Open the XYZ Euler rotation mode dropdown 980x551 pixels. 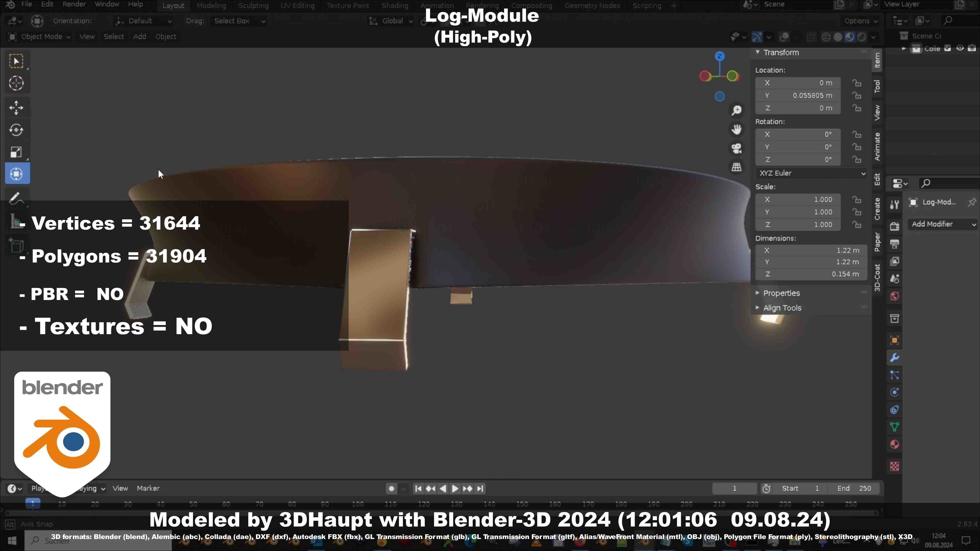point(811,173)
